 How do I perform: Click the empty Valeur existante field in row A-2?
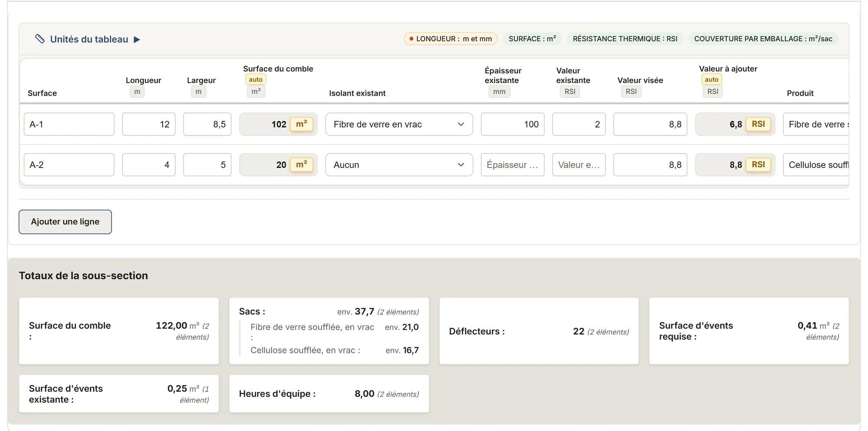point(579,165)
